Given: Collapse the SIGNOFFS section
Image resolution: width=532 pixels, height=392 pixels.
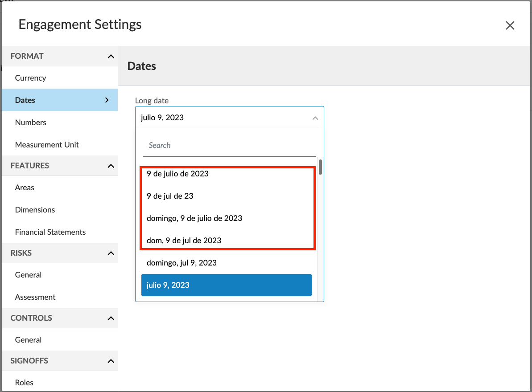Looking at the screenshot, I should [111, 361].
